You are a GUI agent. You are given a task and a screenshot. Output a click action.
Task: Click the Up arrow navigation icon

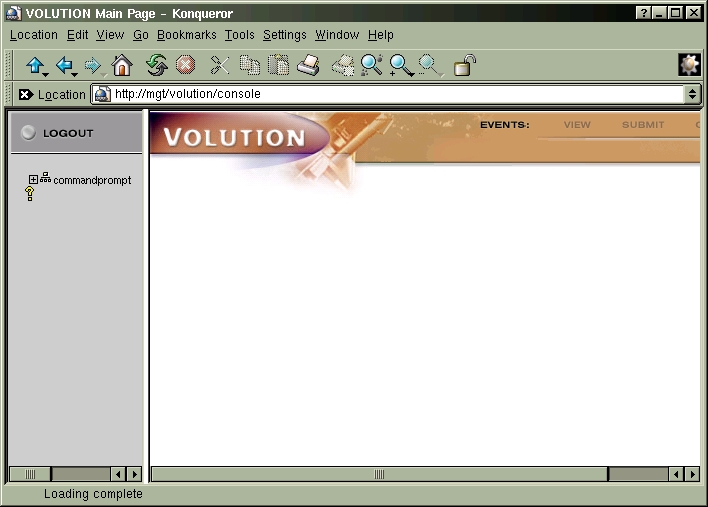point(35,66)
